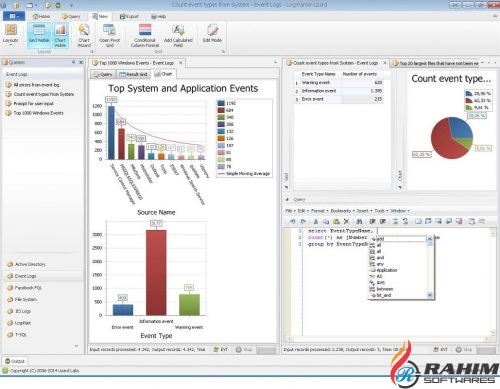Click the Cut icon in editor toolbar

point(316,221)
